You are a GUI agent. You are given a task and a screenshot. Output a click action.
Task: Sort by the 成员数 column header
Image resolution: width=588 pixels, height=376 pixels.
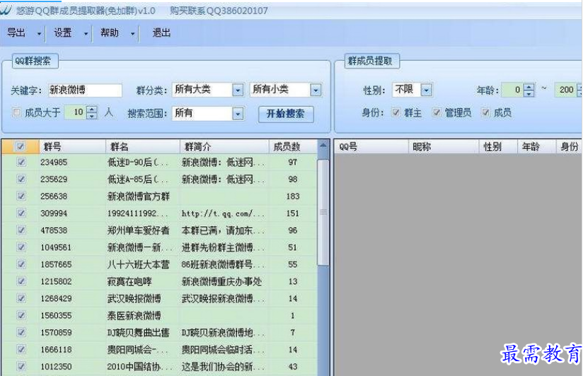(x=293, y=147)
